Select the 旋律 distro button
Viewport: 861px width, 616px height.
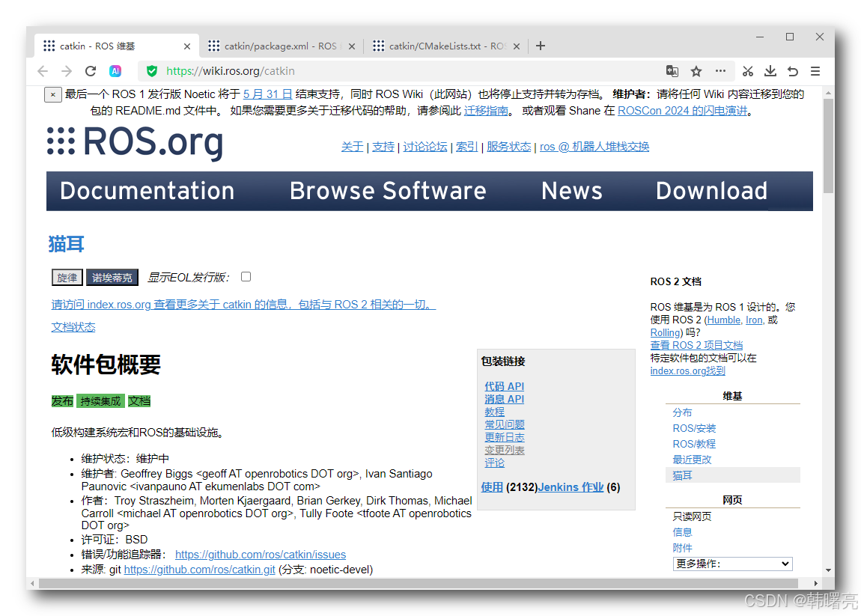coord(67,277)
